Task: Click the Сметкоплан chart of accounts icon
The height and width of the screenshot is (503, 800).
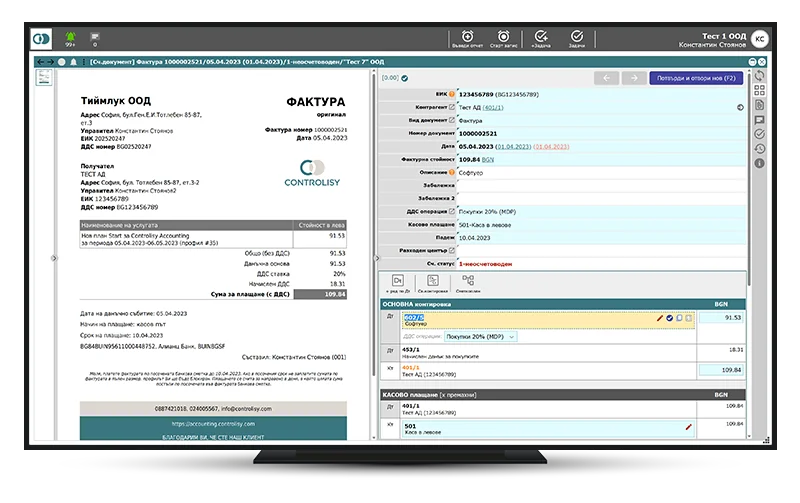Action: 468,283
